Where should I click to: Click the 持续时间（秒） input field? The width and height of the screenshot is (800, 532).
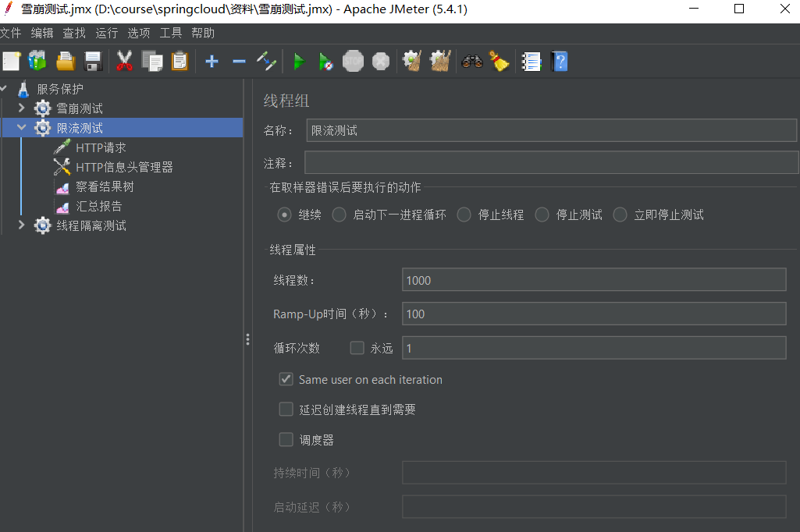coord(594,473)
